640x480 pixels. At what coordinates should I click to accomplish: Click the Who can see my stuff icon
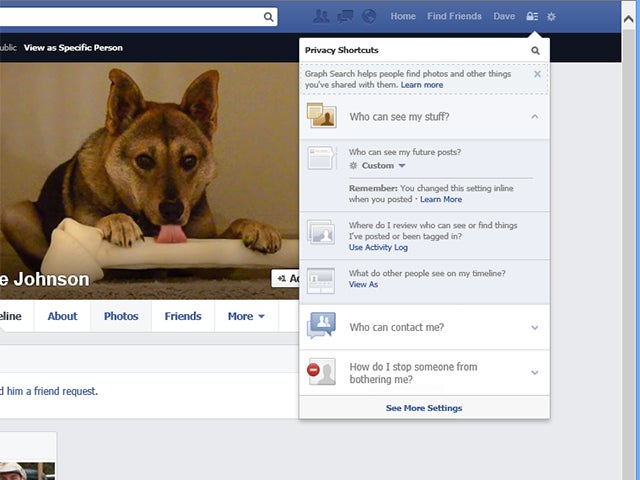[322, 116]
